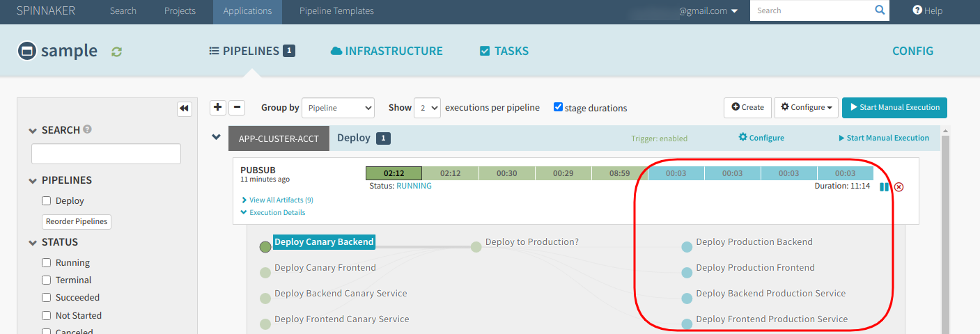Click the Deploy row Configure link

(x=761, y=138)
